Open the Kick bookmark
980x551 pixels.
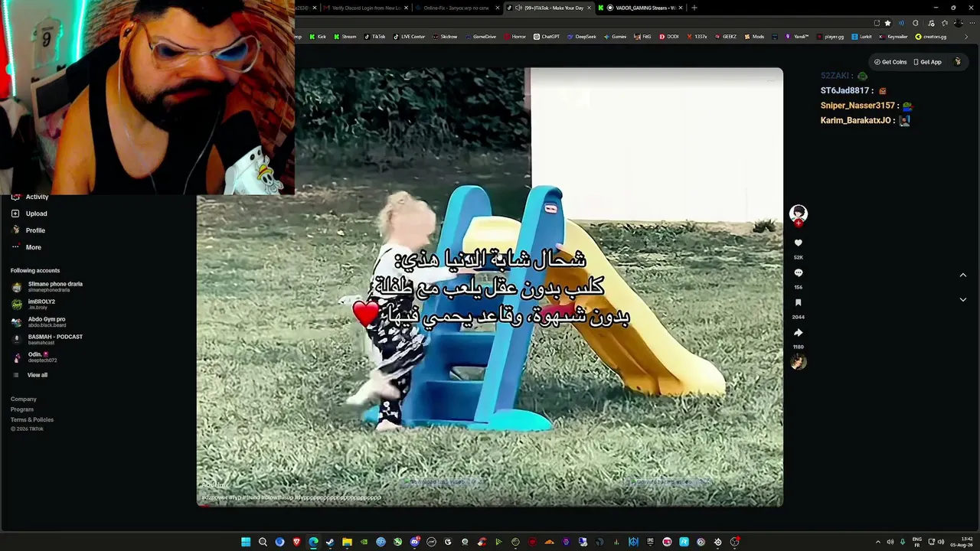[x=318, y=37]
